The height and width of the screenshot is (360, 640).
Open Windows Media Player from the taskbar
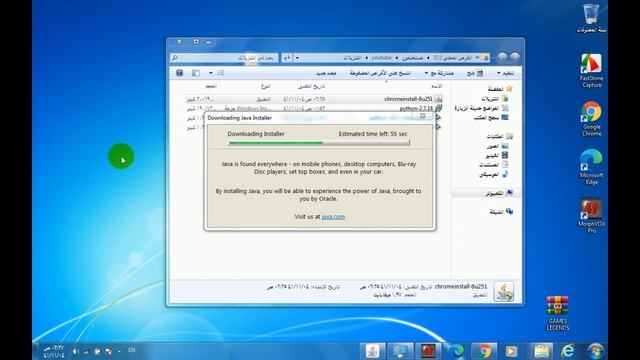511,351
